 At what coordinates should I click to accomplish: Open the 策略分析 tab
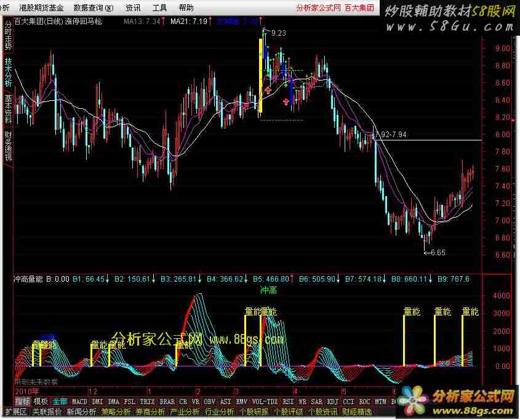[116, 412]
